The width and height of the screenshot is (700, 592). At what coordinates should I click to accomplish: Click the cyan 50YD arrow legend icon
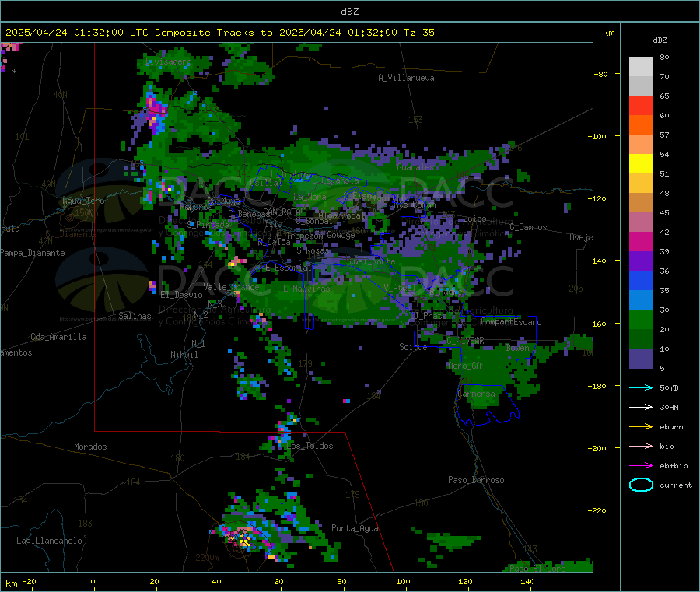coord(641,387)
